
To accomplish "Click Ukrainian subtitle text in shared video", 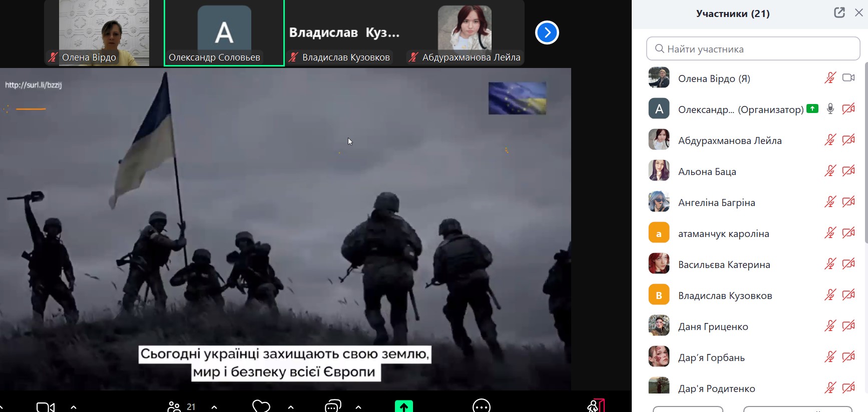I will tap(284, 363).
